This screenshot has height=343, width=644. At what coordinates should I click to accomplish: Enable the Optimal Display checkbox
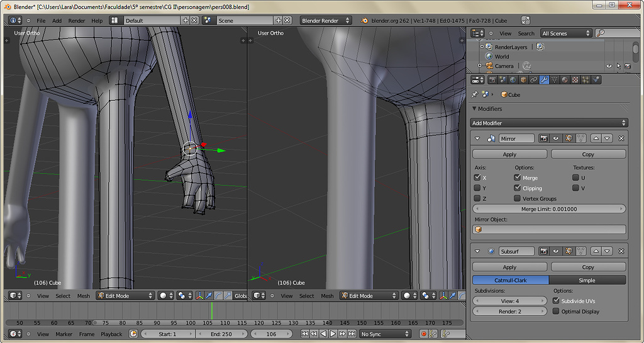pos(556,311)
